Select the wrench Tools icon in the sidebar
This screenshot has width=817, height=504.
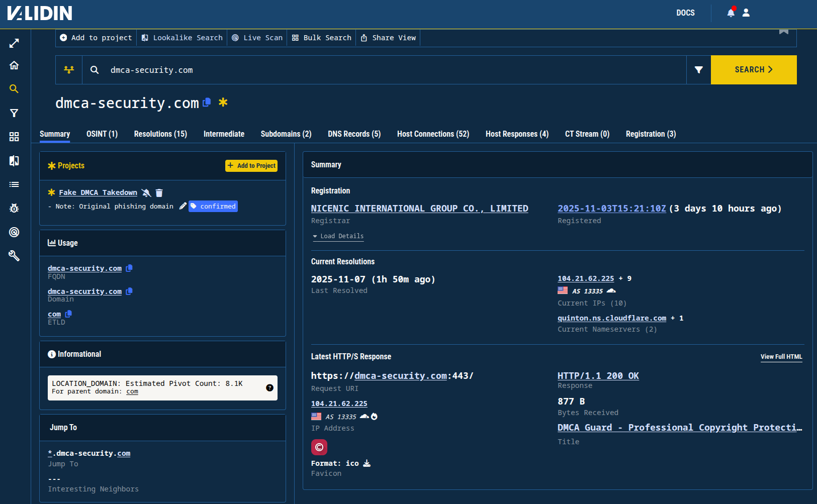(x=14, y=256)
